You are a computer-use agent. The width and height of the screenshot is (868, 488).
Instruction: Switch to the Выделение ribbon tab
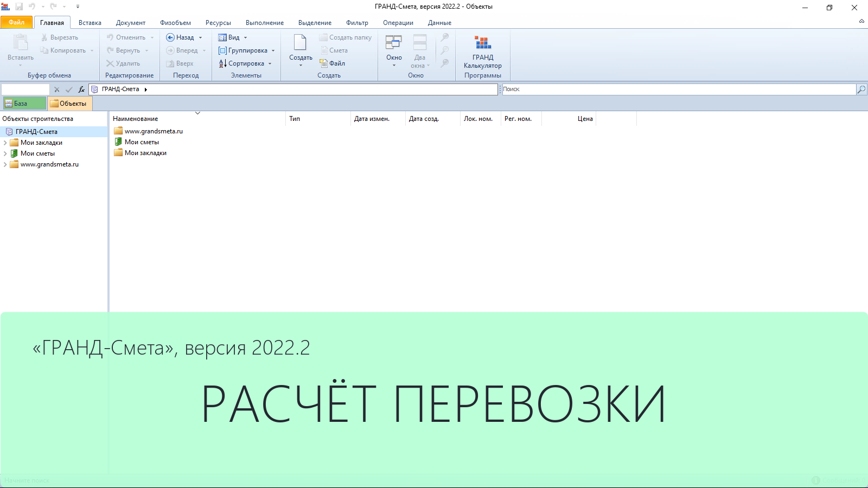click(x=315, y=23)
